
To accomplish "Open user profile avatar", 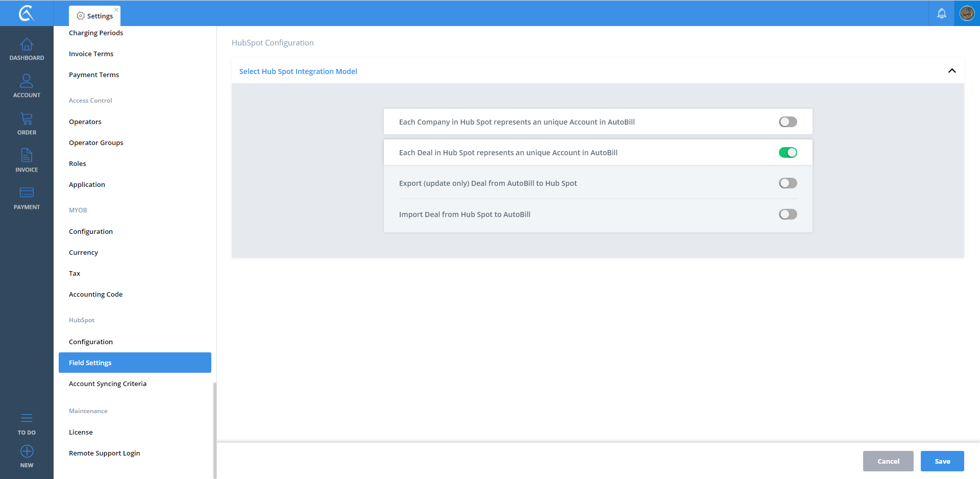I will coord(967,13).
